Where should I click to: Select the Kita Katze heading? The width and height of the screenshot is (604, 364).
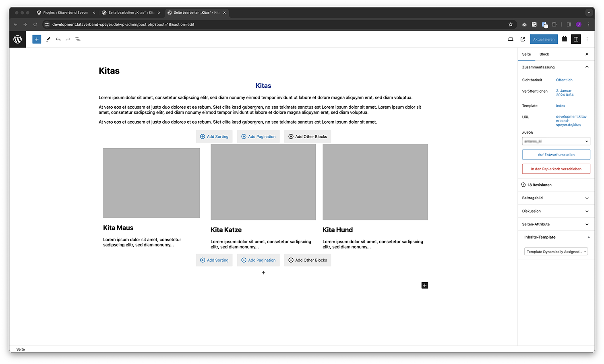[x=226, y=230]
